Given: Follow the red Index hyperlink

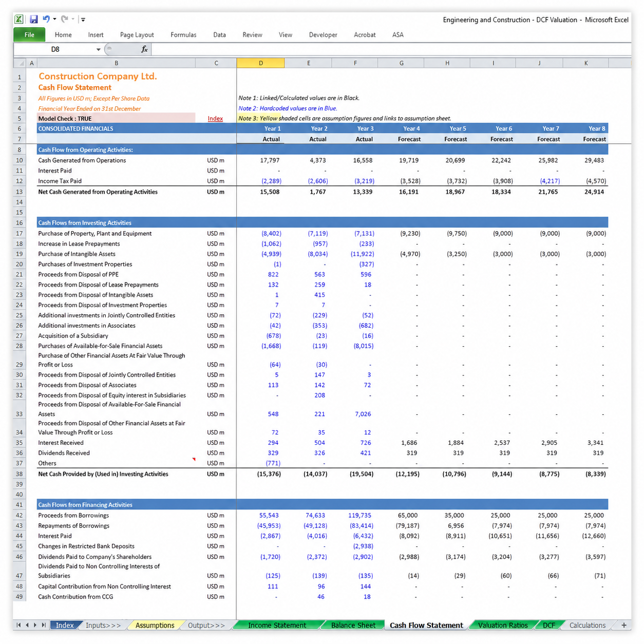Looking at the screenshot, I should tap(215, 119).
